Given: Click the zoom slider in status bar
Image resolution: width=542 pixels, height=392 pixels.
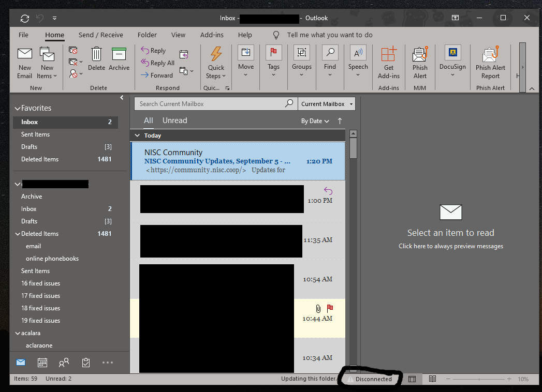Looking at the screenshot, I should click(x=479, y=379).
